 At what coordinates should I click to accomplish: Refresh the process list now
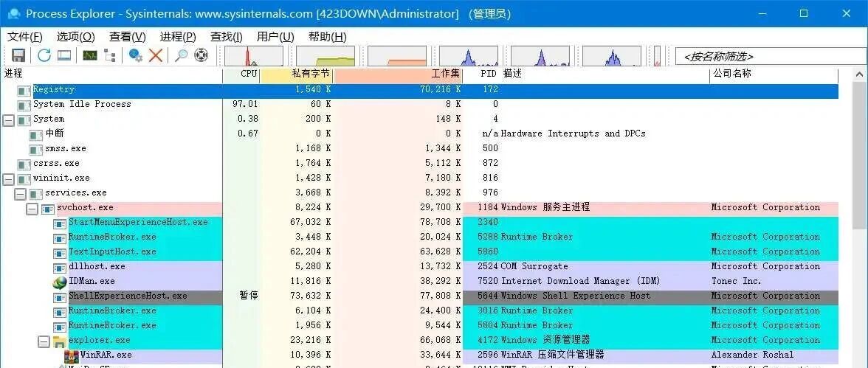(44, 55)
